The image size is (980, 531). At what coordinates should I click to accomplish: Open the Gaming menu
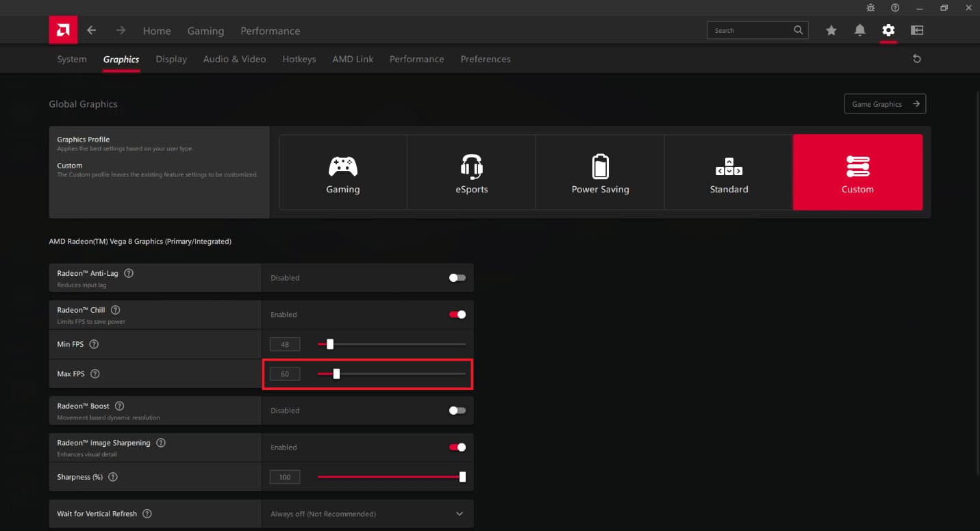point(205,31)
